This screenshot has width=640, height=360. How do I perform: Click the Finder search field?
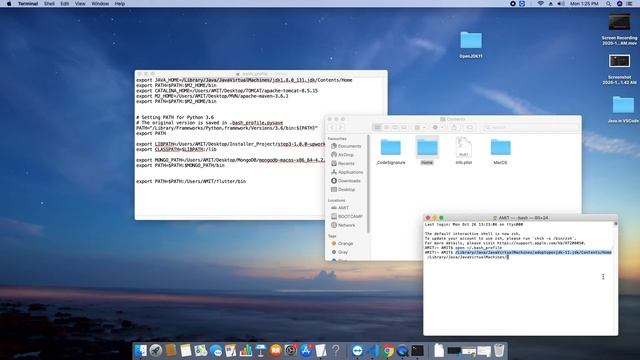(530, 128)
